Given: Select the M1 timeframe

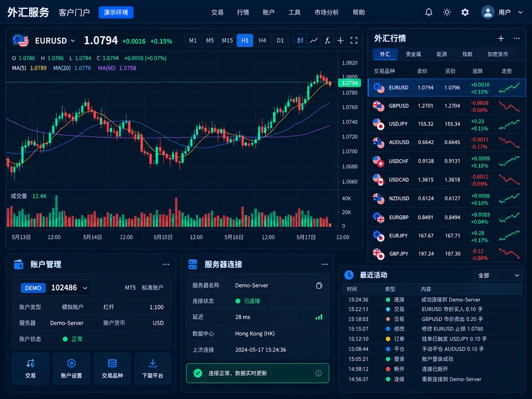Looking at the screenshot, I should [x=193, y=40].
